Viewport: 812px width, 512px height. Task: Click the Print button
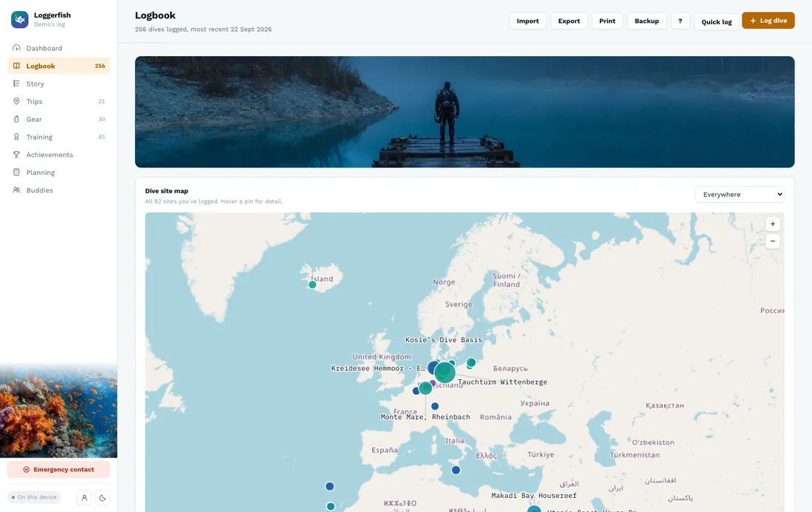tap(607, 21)
